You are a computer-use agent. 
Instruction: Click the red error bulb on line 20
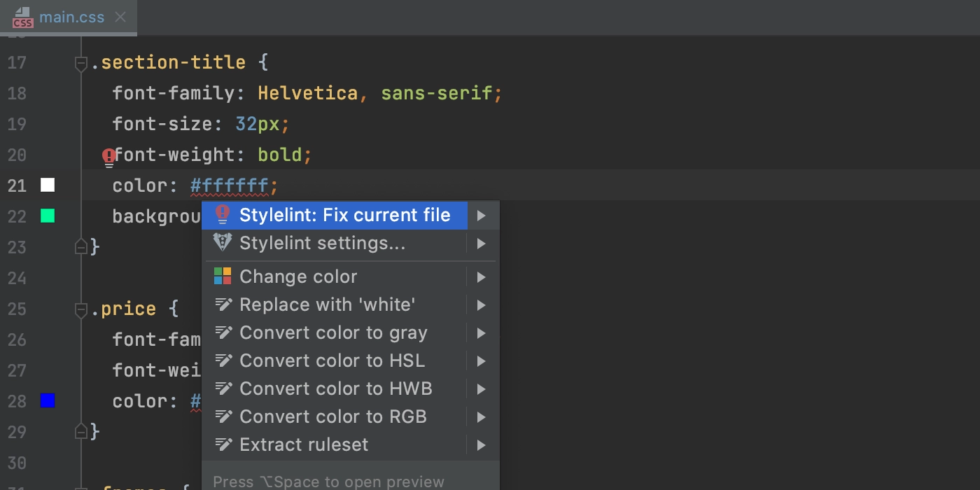click(108, 157)
